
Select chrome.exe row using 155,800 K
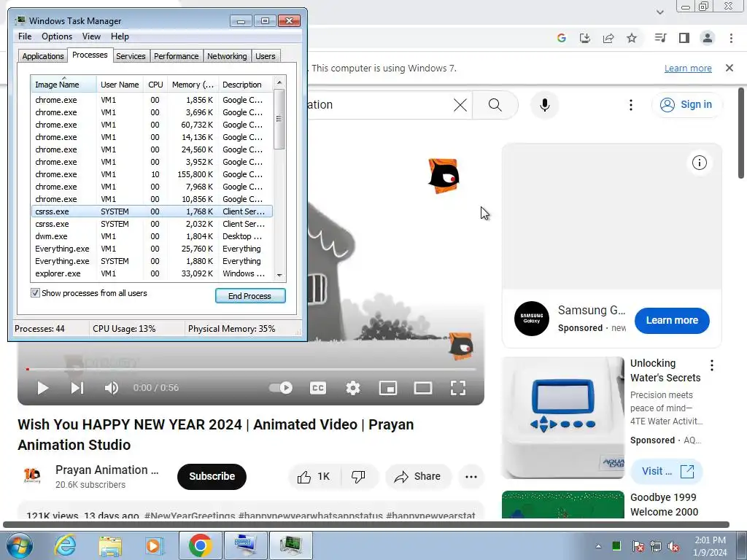[152, 174]
